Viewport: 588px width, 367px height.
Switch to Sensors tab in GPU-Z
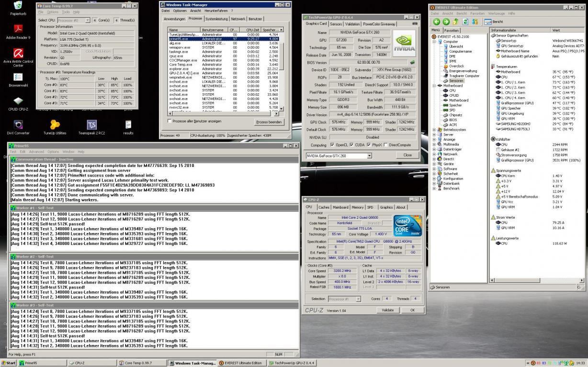pyautogui.click(x=336, y=23)
